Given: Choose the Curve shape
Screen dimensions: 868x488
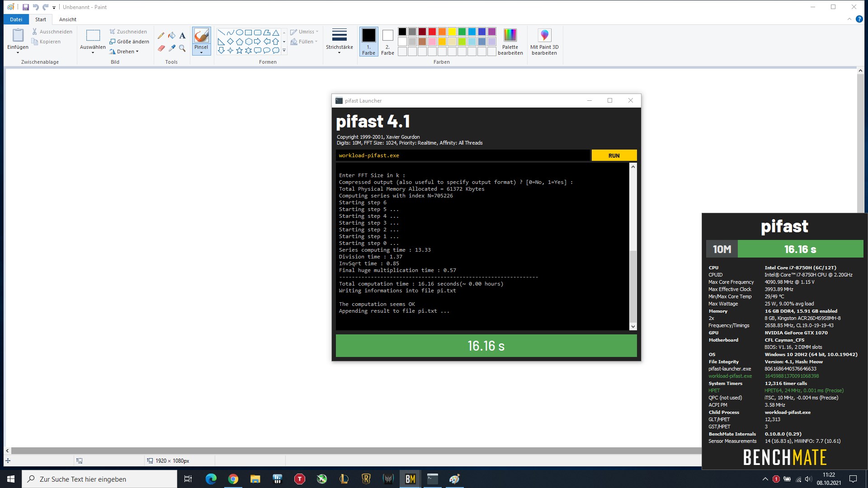Looking at the screenshot, I should click(x=230, y=33).
